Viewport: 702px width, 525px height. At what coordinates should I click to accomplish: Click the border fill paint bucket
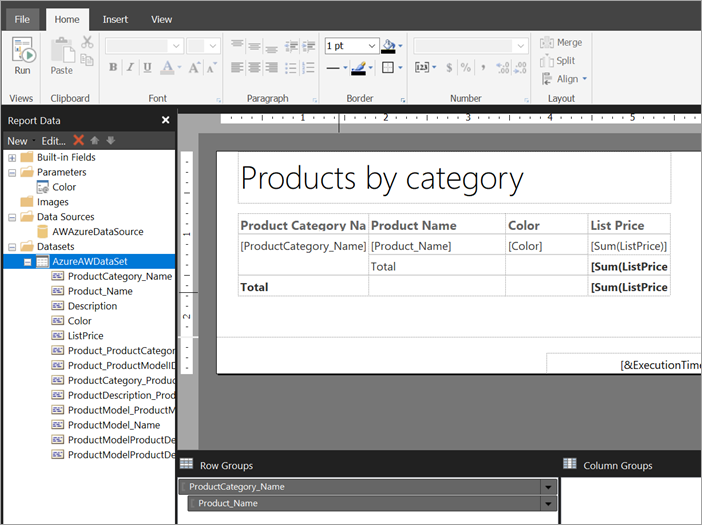(x=389, y=46)
